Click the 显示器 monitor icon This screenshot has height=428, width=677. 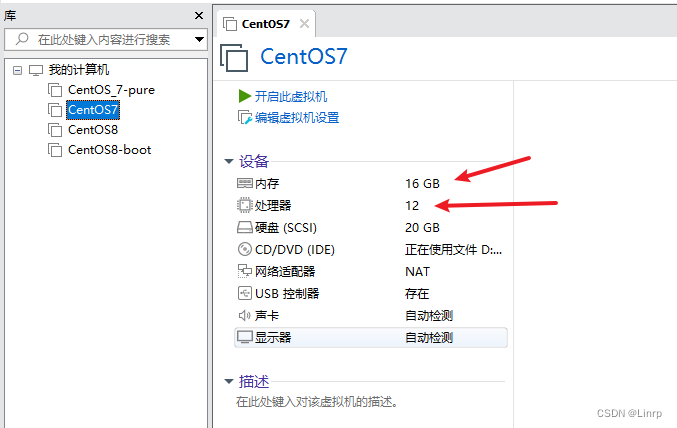point(245,337)
